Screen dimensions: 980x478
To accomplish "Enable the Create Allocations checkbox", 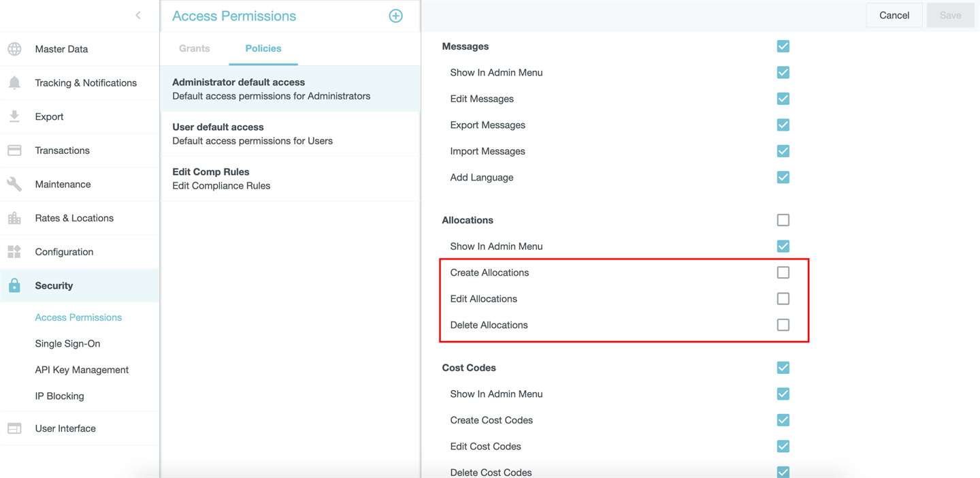I will click(x=783, y=272).
